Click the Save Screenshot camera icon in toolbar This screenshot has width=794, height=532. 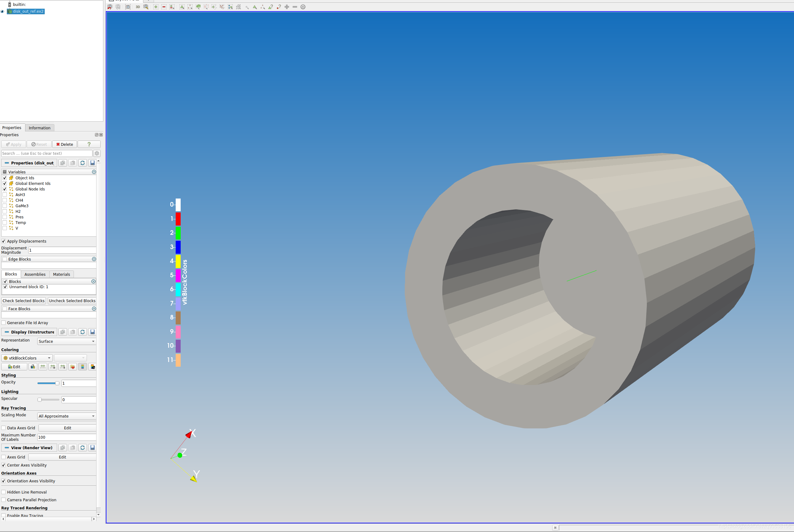pos(128,7)
